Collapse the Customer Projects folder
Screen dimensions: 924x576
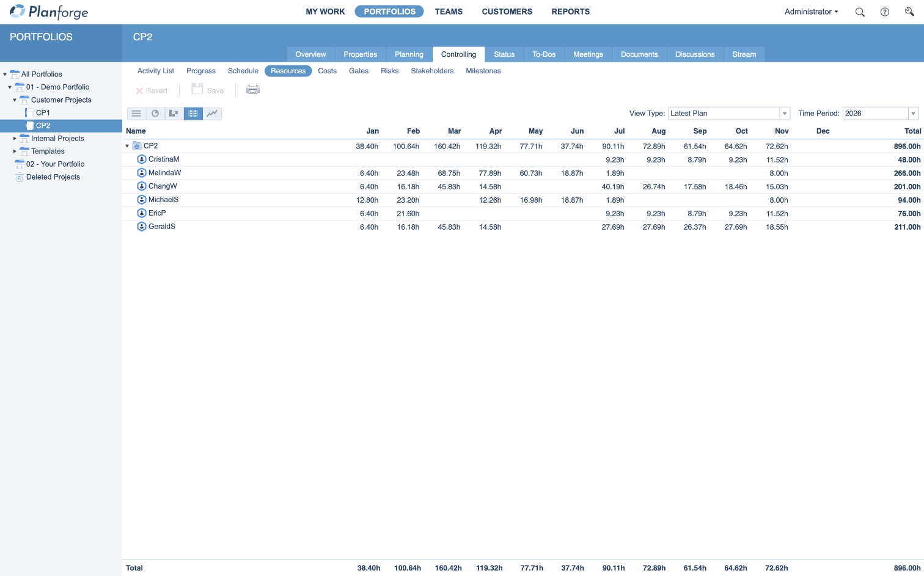click(15, 100)
